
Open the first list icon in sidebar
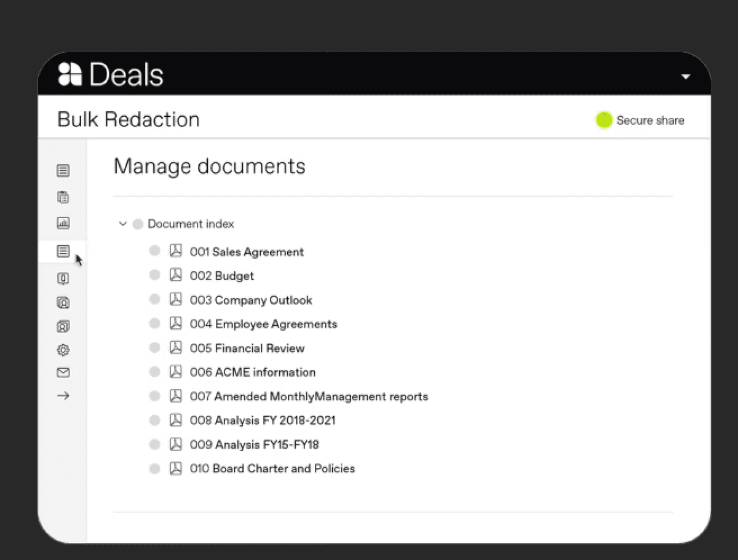point(63,171)
